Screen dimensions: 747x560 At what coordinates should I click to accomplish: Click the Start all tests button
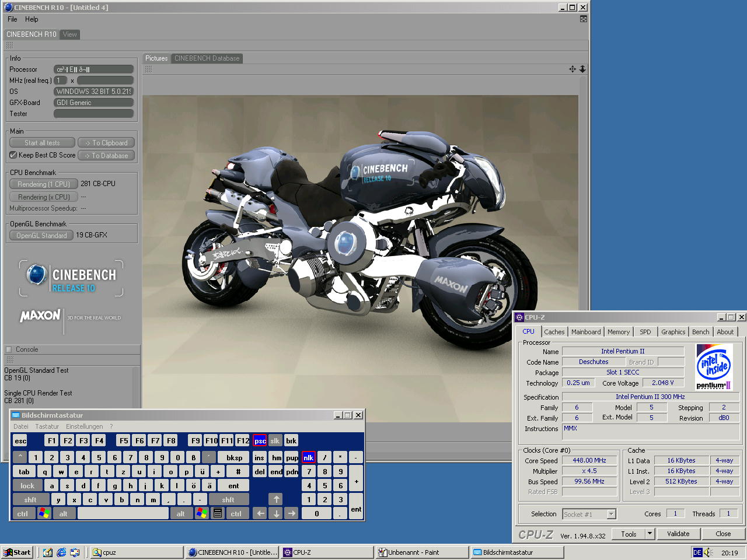[x=42, y=143]
